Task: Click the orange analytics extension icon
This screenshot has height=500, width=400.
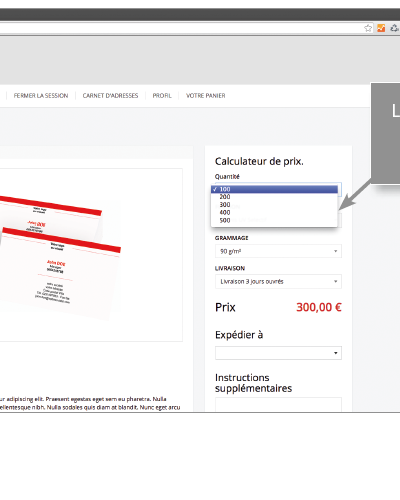Action: coord(381,28)
